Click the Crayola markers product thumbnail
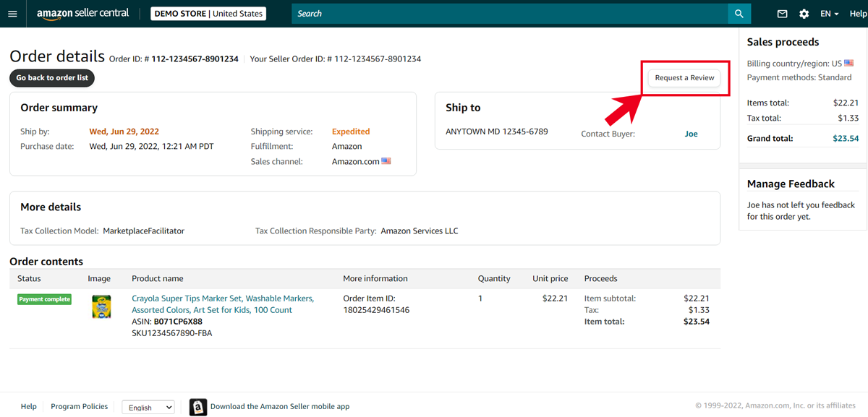The image size is (868, 417). pos(101,306)
